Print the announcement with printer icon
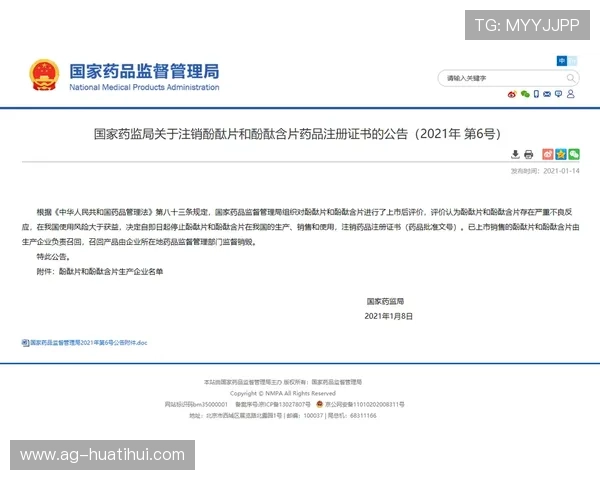Screen dimensions: 600x480 tap(528, 154)
